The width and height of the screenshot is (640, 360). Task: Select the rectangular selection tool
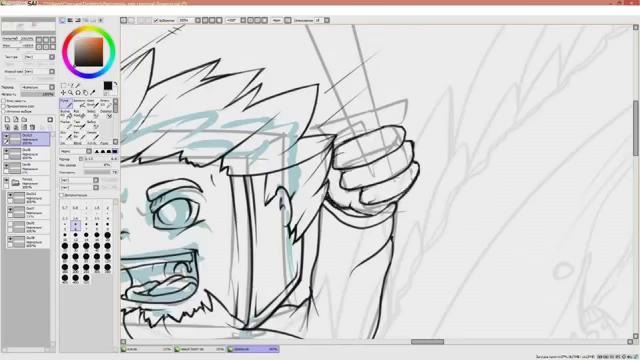tap(63, 86)
